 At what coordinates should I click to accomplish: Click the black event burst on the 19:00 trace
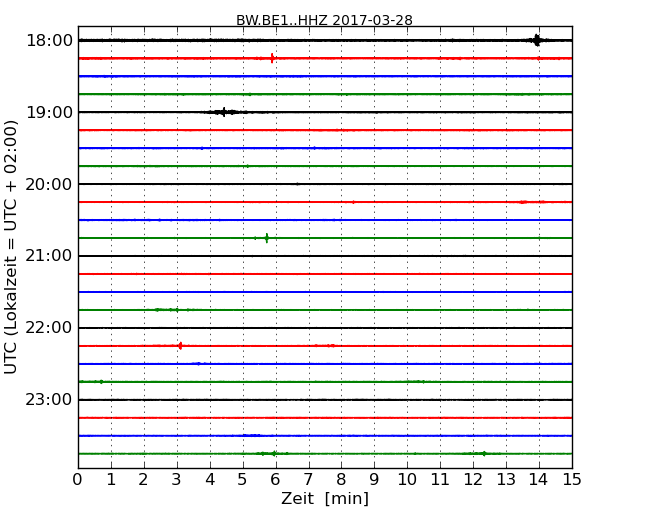[x=224, y=112]
